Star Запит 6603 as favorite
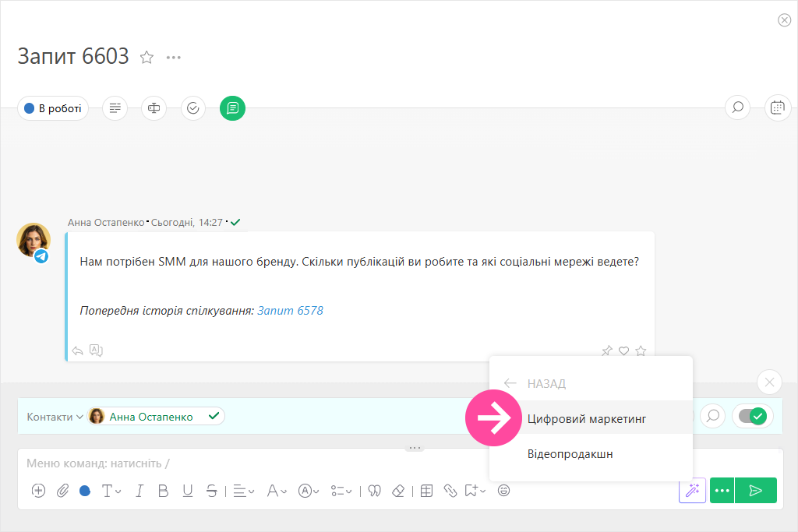Screen dimensions: 798x532 coord(147,57)
